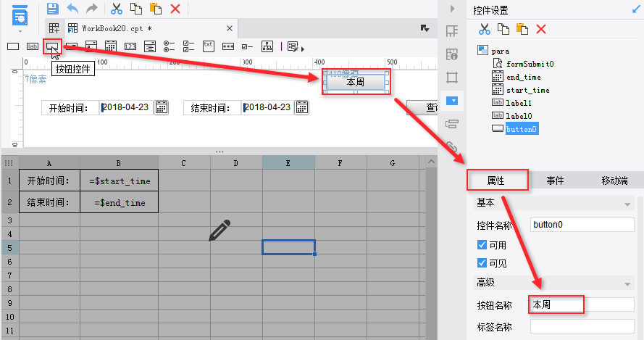This screenshot has width=644, height=340.
Task: Open cell element panel in right sidebar
Action: (452, 31)
